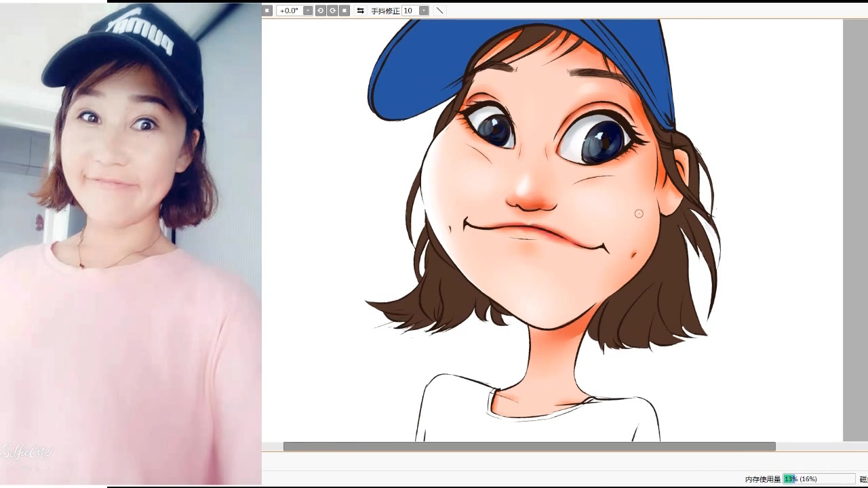Open the rotation angle dropdown arrow
868x488 pixels.
tap(308, 11)
